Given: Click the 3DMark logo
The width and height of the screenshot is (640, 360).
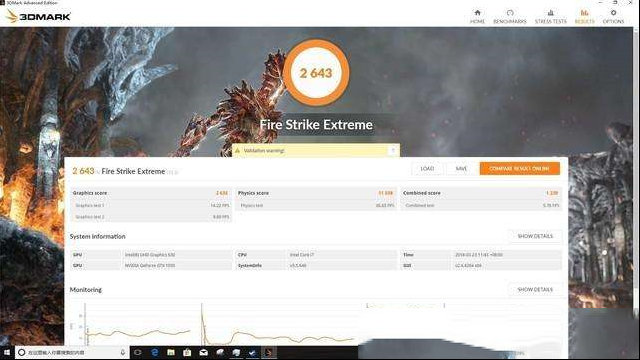Looking at the screenshot, I should click(38, 16).
